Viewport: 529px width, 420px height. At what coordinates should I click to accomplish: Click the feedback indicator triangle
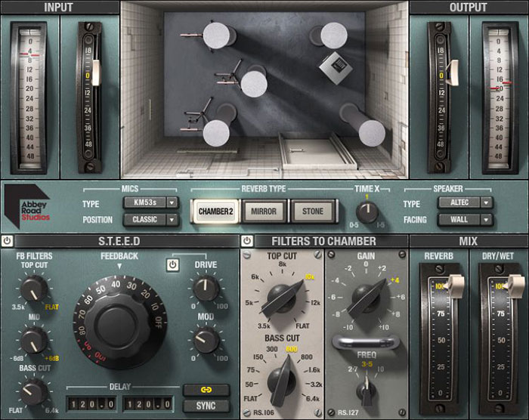click(x=119, y=267)
